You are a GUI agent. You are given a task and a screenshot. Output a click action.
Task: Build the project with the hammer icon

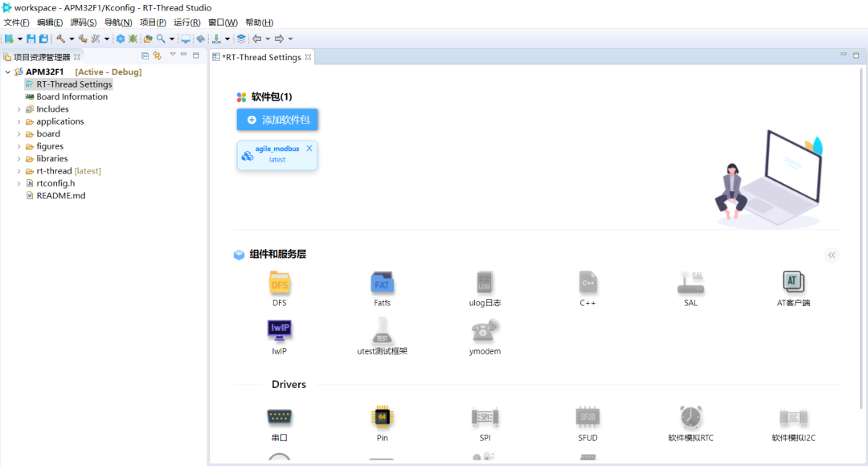(x=60, y=39)
